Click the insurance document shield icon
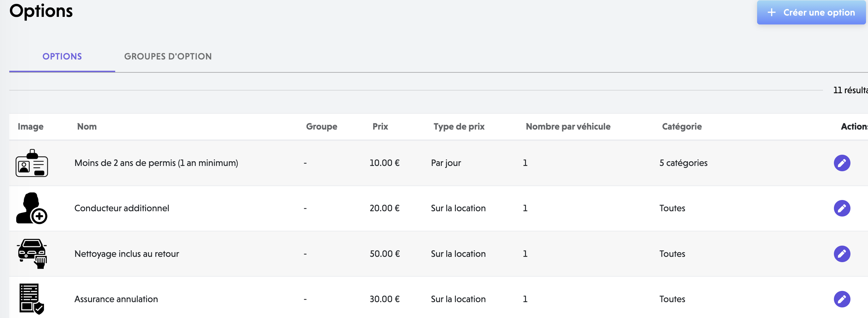 [32, 299]
